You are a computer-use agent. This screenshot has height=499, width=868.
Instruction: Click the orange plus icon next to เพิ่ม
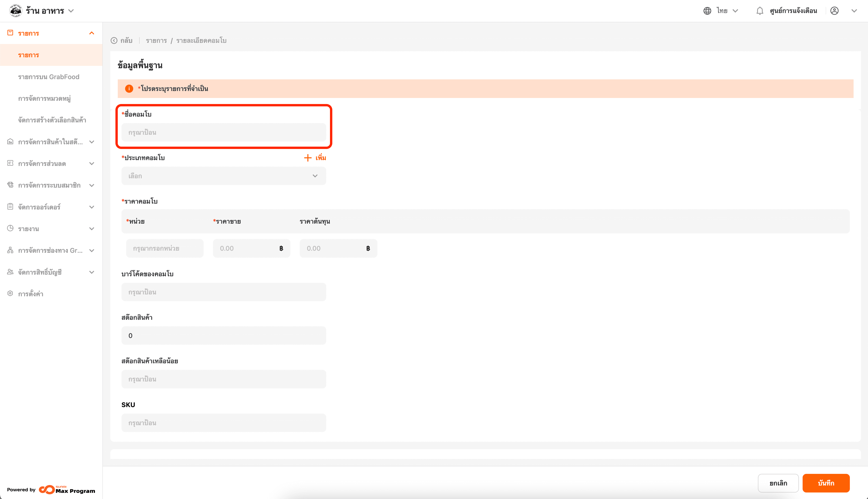click(x=307, y=158)
